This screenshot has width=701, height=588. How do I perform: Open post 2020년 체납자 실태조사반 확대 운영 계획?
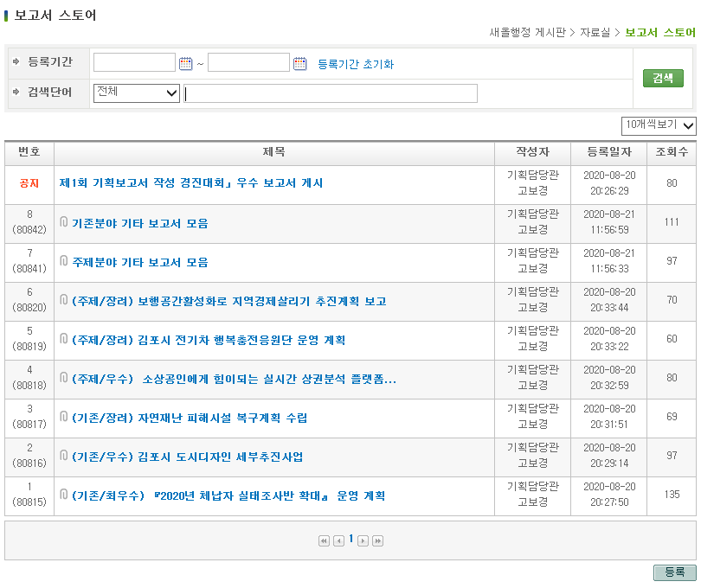pos(228,496)
